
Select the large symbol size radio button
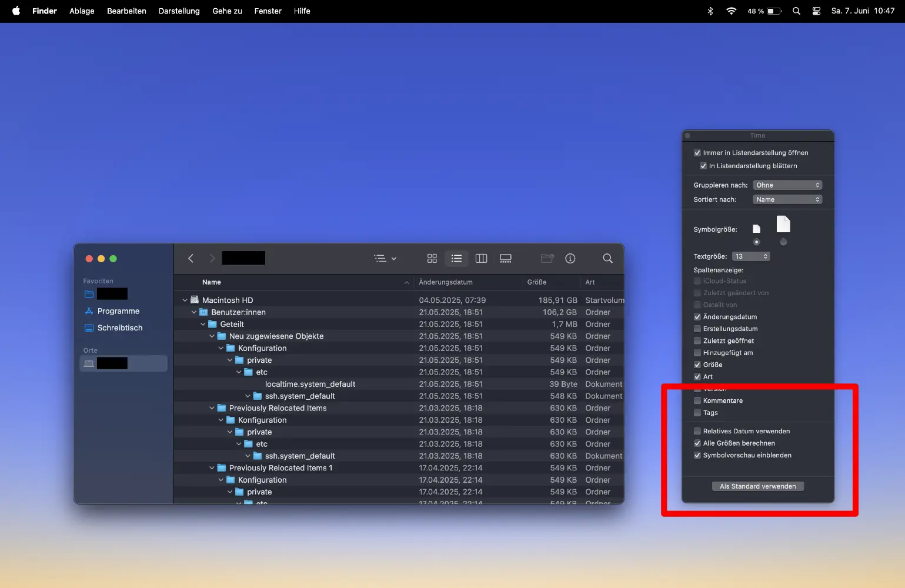click(783, 242)
